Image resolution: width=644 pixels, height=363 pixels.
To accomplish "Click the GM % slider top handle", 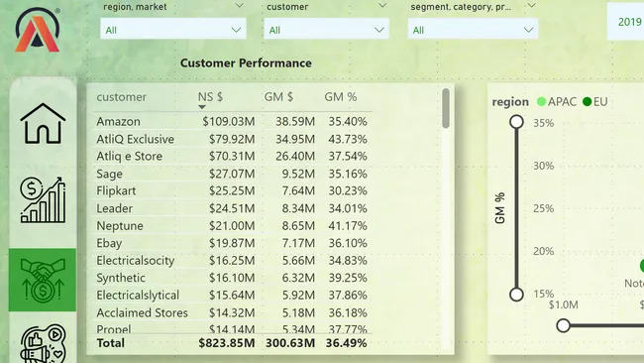I will click(x=516, y=122).
